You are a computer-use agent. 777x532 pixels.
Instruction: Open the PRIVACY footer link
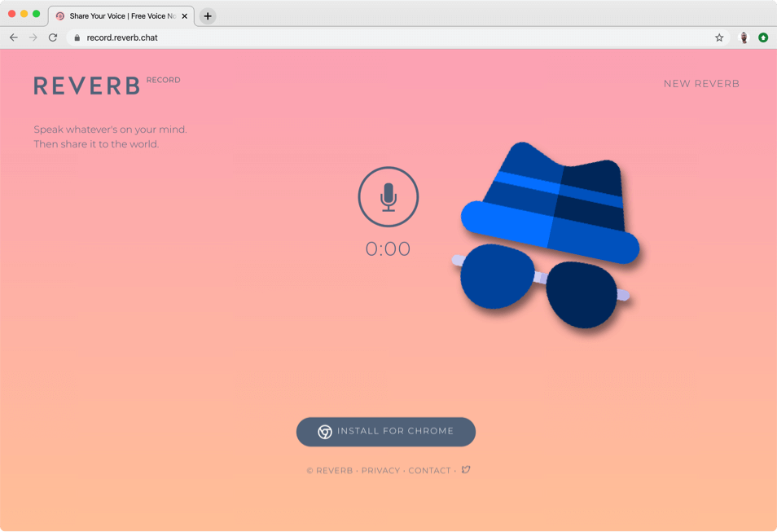pyautogui.click(x=380, y=471)
